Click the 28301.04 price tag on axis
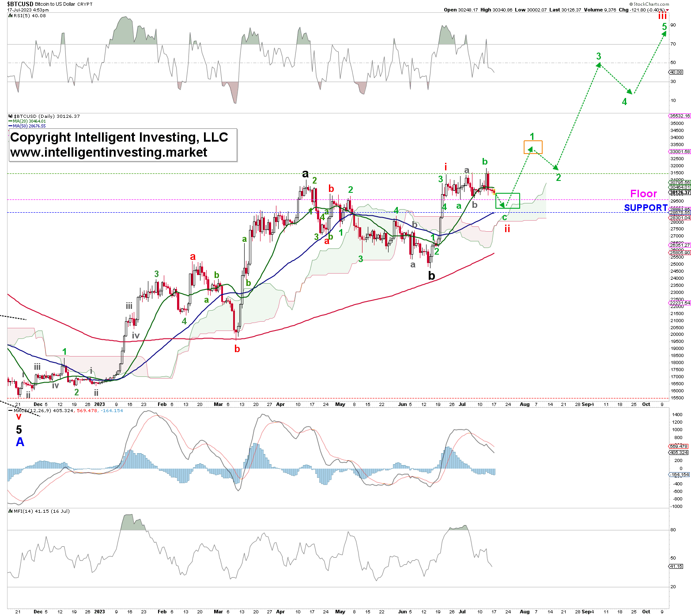Image resolution: width=691 pixels, height=616 pixels. (x=680, y=218)
